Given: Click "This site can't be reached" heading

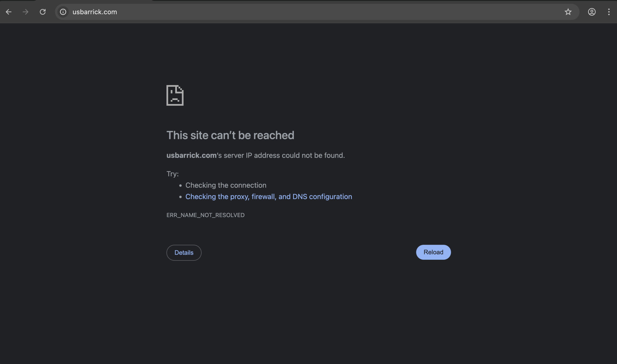Looking at the screenshot, I should pyautogui.click(x=230, y=135).
